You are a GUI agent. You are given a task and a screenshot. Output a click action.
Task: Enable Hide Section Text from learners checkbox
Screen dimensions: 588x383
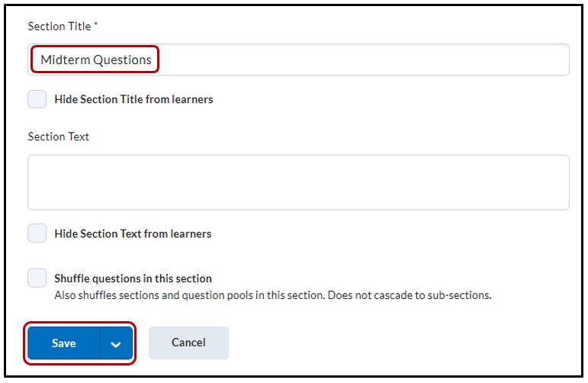click(x=37, y=233)
